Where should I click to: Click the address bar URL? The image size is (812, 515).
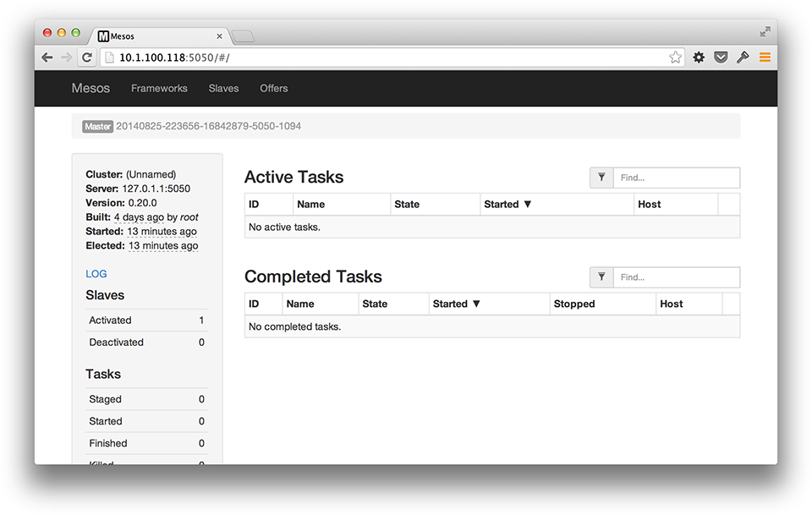click(174, 58)
